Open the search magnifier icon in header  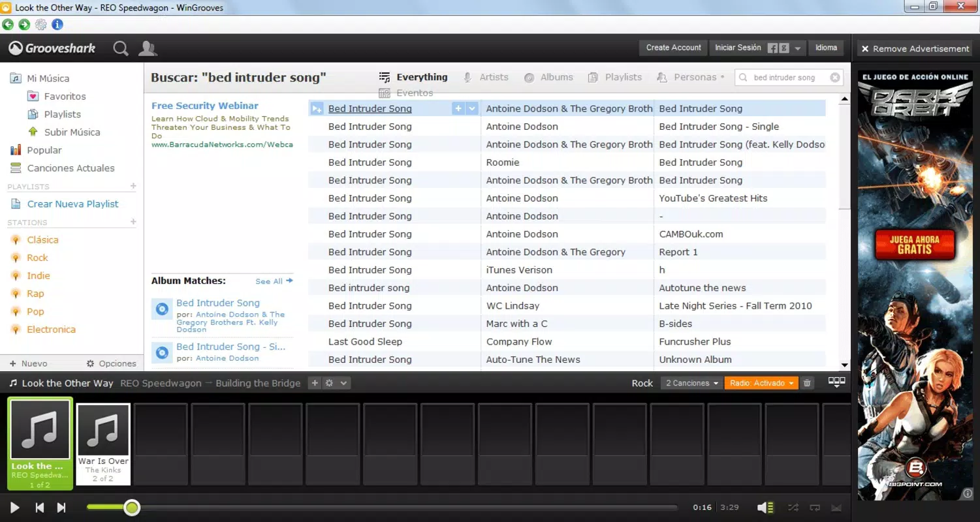coord(121,48)
